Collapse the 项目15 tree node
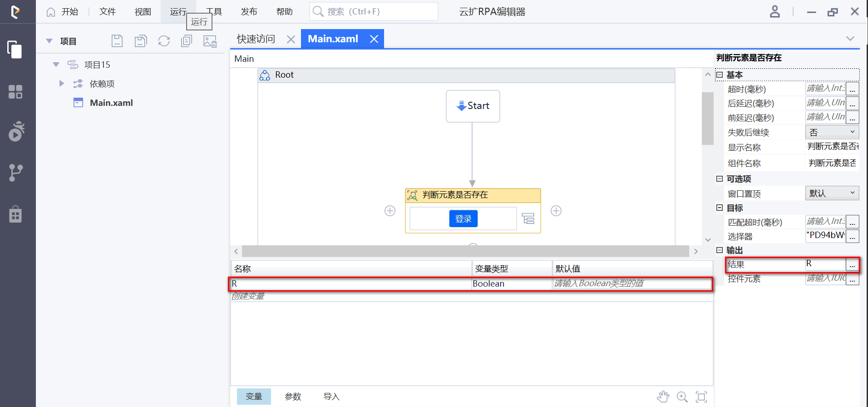Viewport: 868px width, 407px height. click(x=56, y=65)
